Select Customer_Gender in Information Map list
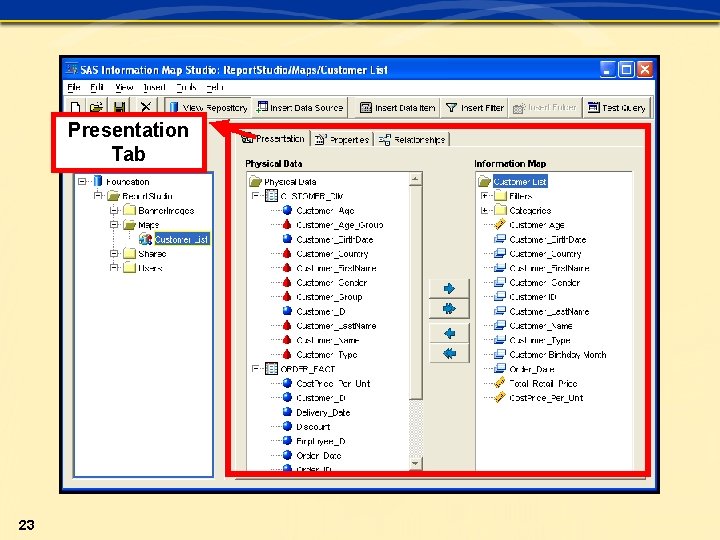 coord(545,282)
